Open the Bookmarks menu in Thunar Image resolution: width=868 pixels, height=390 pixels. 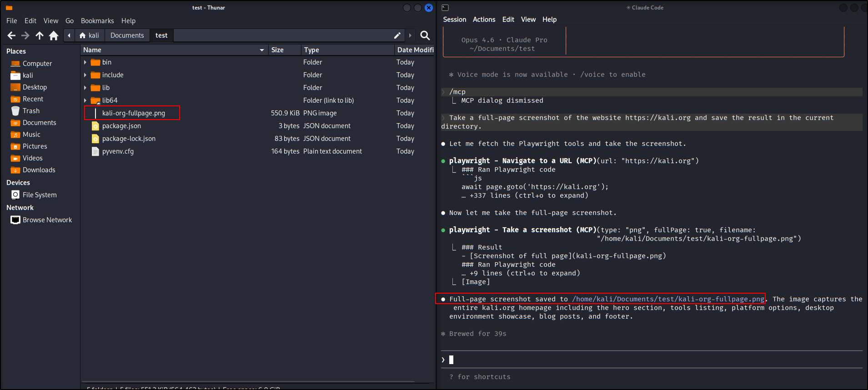click(97, 21)
